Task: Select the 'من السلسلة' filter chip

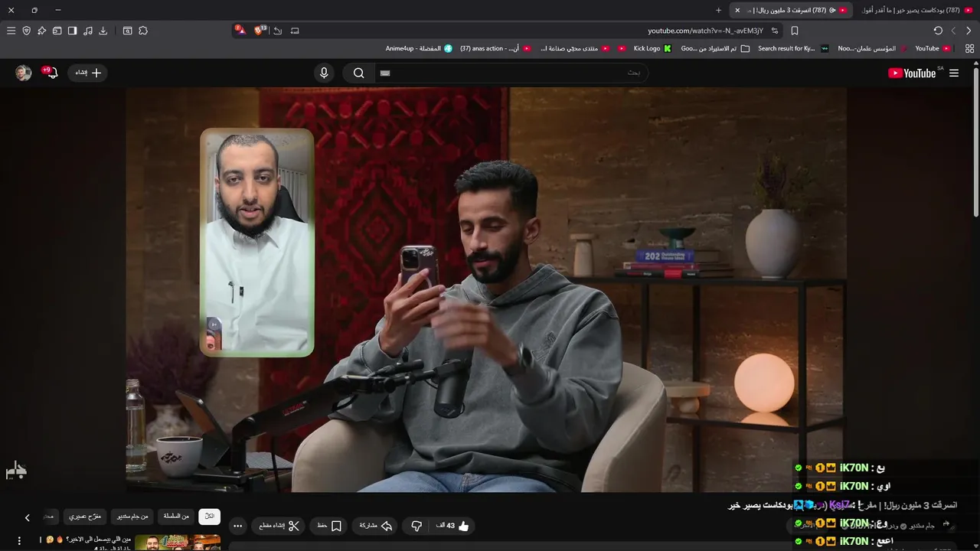Action: pyautogui.click(x=175, y=517)
